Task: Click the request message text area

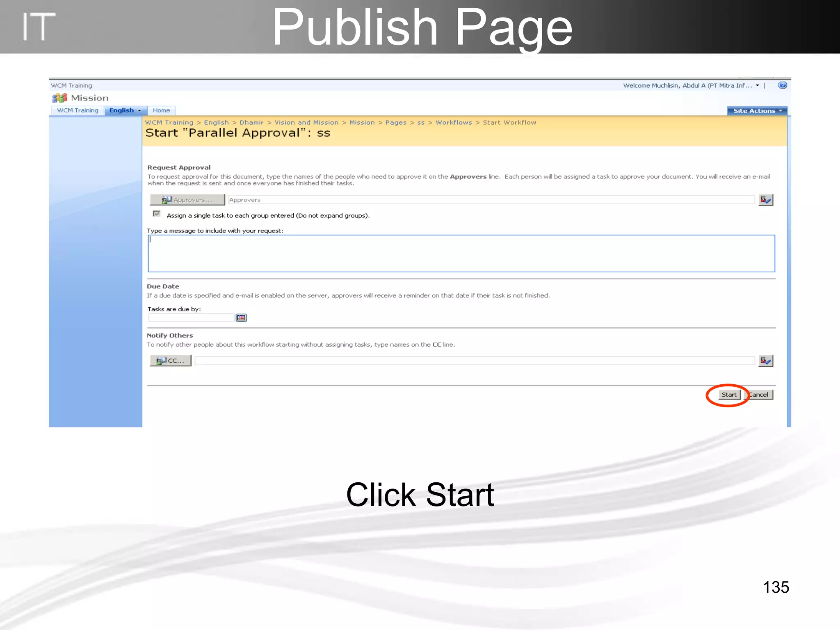Action: 461,253
